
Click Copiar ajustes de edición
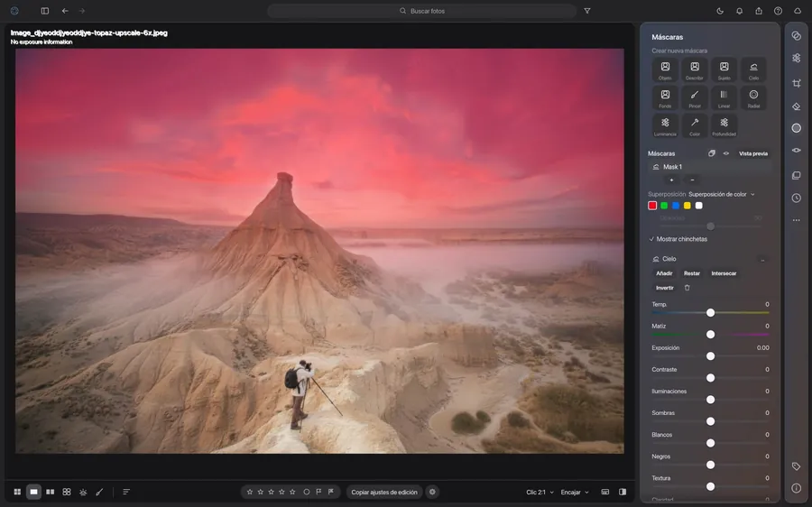(x=384, y=493)
